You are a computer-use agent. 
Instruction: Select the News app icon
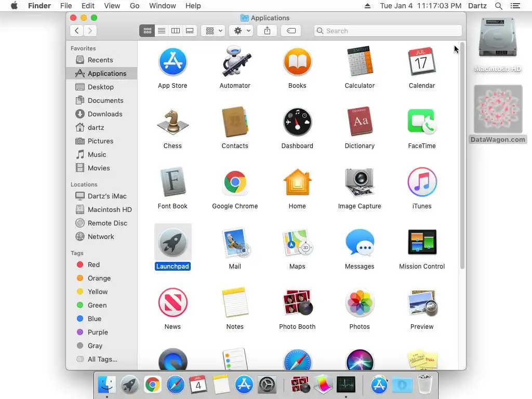[172, 303]
